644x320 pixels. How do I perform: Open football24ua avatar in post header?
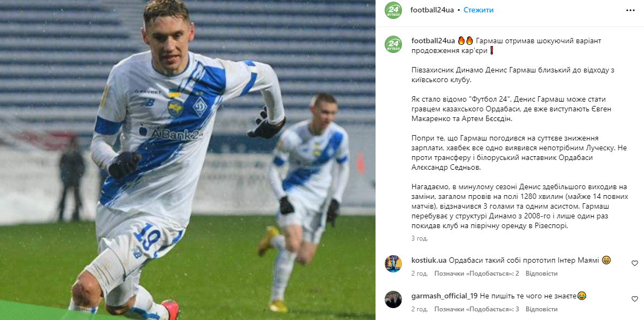pyautogui.click(x=393, y=10)
